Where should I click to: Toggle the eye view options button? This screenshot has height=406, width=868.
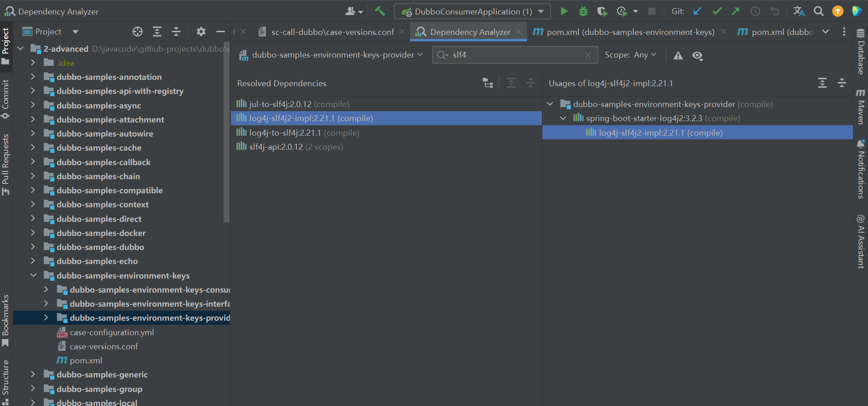pos(697,55)
